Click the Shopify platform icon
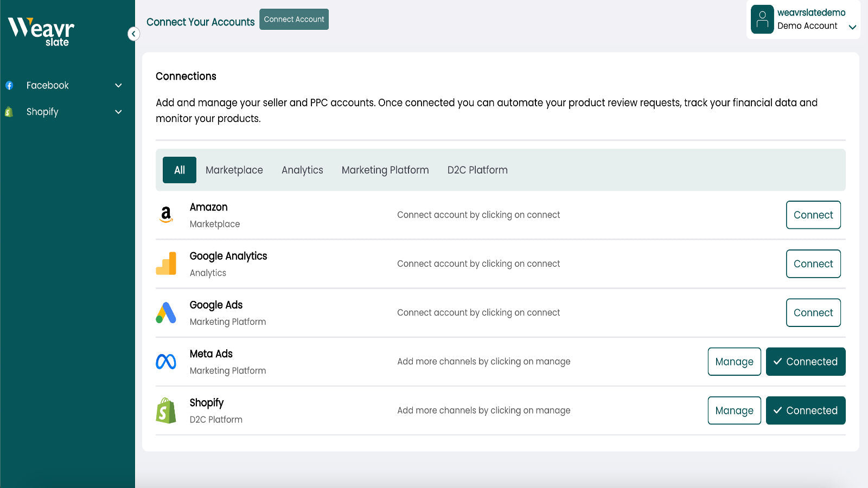868x488 pixels. pos(166,410)
